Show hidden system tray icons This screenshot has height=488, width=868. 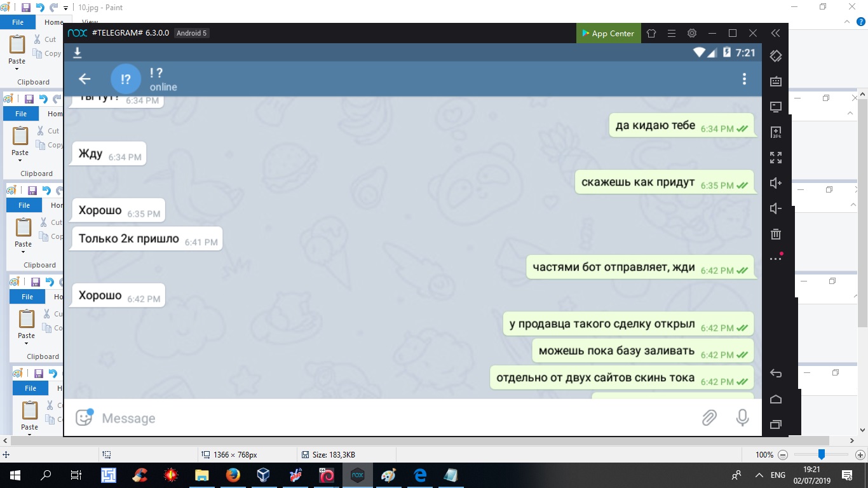(759, 475)
